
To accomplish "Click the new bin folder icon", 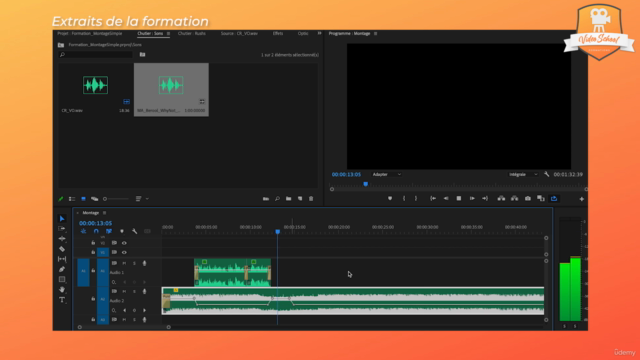I will click(289, 199).
